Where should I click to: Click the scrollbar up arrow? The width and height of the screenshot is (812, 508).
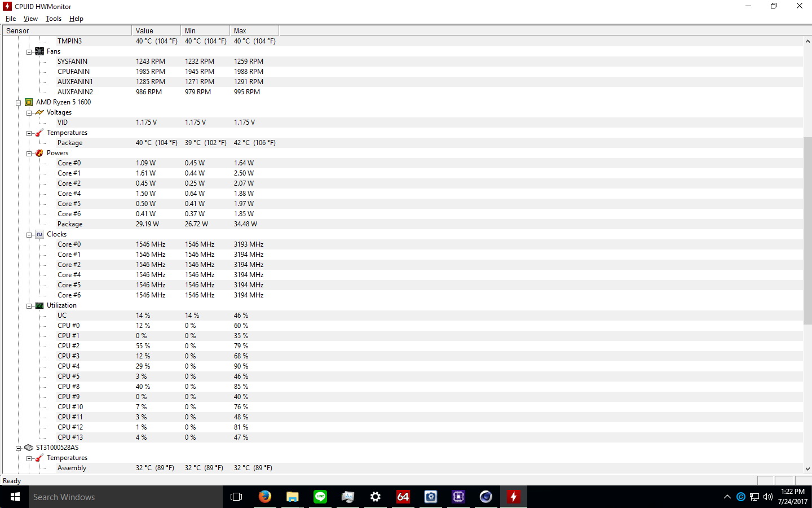tap(807, 41)
